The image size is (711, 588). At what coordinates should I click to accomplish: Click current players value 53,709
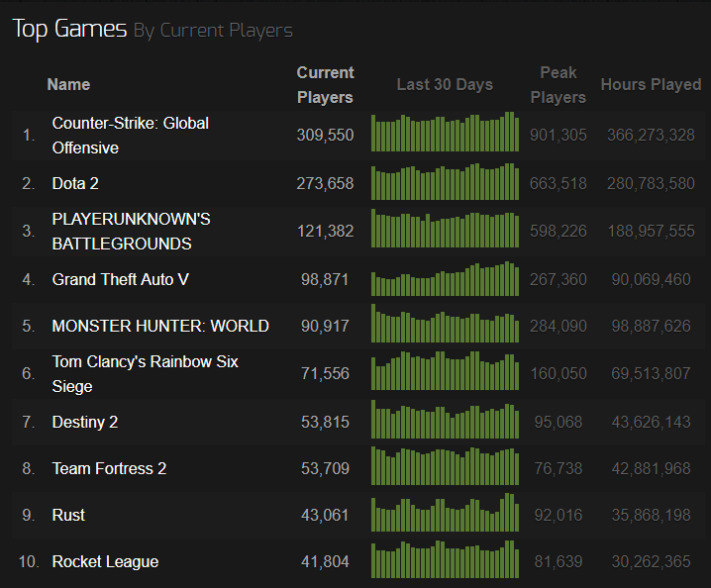click(325, 468)
